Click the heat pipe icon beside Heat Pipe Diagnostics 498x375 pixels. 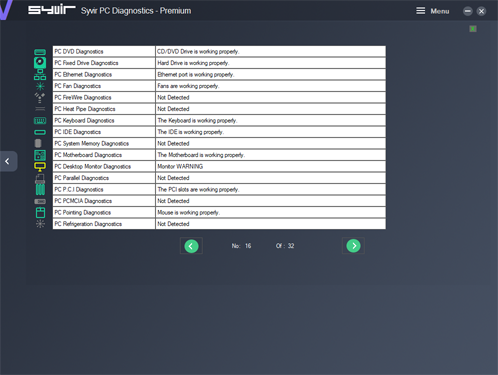click(x=40, y=109)
